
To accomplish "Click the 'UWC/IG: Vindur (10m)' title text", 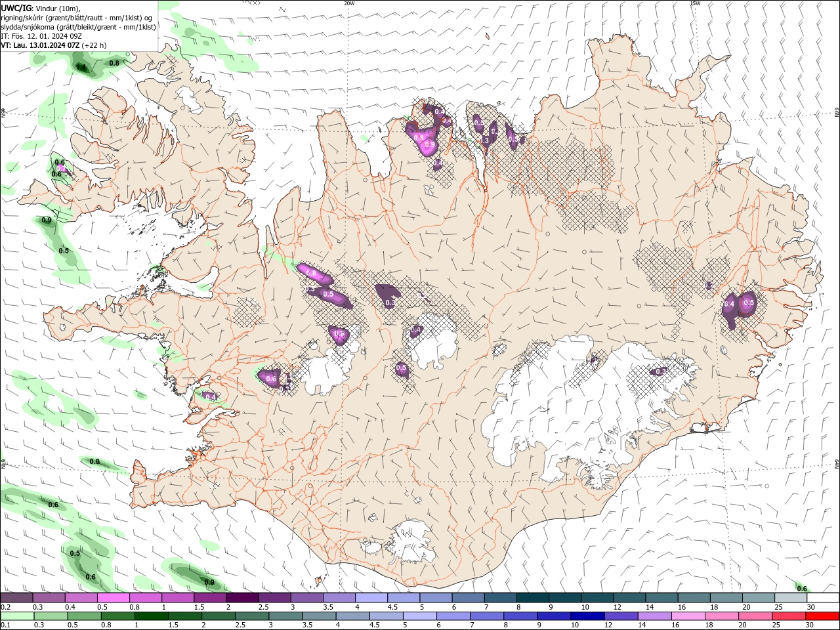I will tap(39, 8).
